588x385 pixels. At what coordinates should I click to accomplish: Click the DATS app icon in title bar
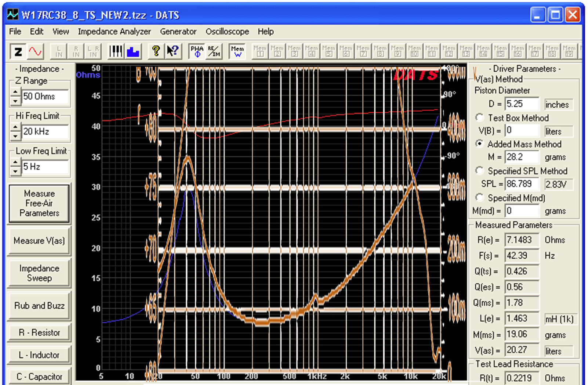[x=13, y=15]
